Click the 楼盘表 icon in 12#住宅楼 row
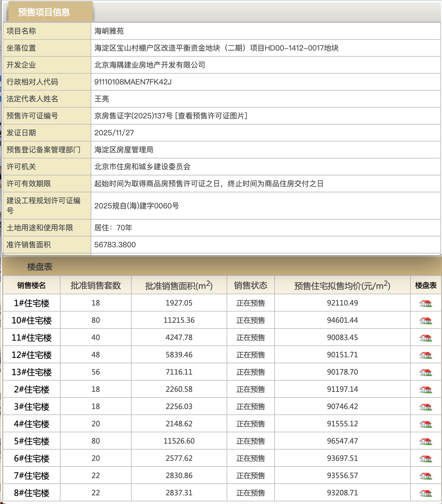This screenshot has height=504, width=442. point(426,355)
